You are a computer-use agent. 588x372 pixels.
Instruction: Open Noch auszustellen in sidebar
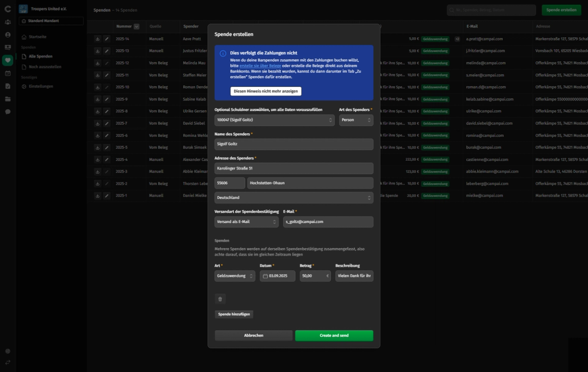coord(44,67)
